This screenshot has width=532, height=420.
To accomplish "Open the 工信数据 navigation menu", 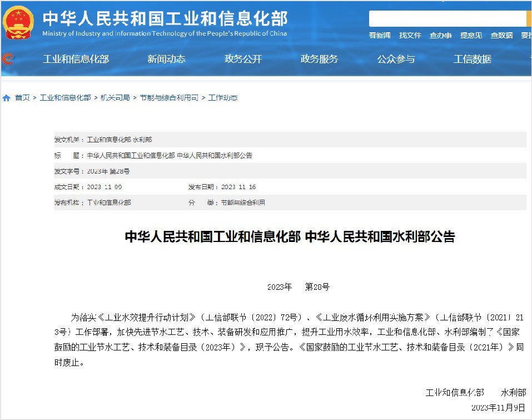I will 471,60.
